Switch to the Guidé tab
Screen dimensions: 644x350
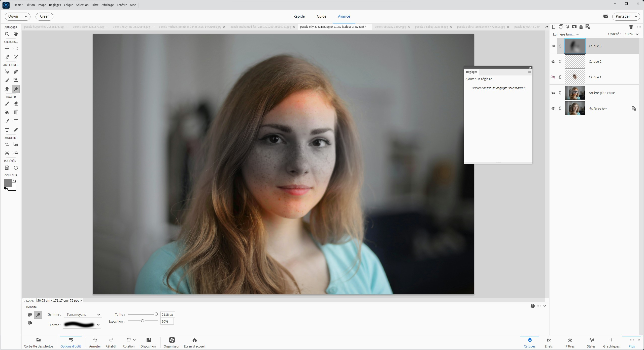pyautogui.click(x=321, y=16)
